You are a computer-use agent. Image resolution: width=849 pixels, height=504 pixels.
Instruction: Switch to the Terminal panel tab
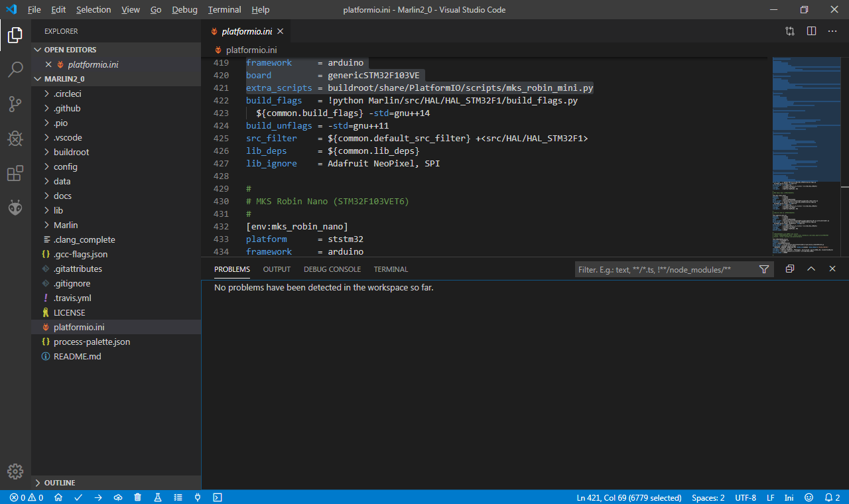[x=391, y=269]
